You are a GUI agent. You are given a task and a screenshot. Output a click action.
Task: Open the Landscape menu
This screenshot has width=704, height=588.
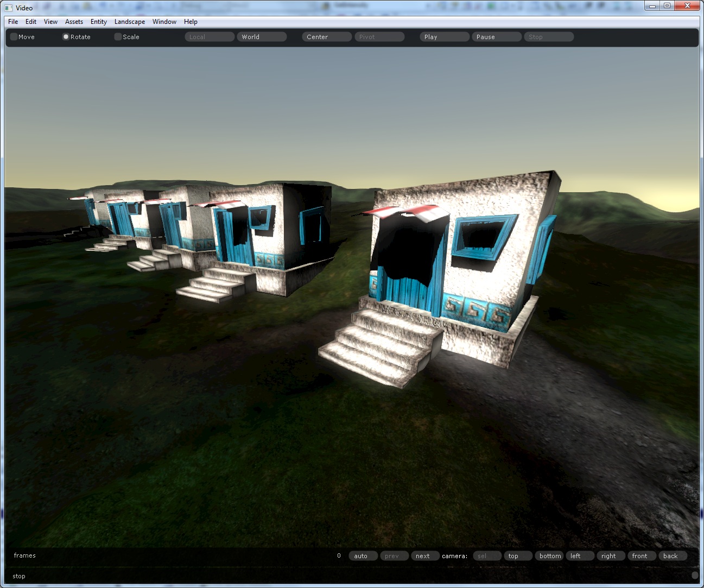[x=130, y=22]
